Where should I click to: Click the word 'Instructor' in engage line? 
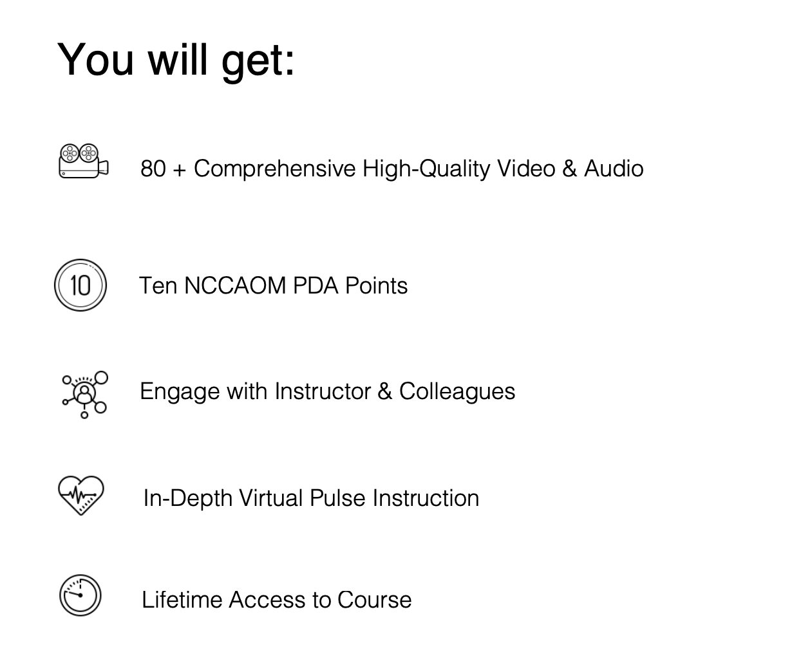coord(323,391)
